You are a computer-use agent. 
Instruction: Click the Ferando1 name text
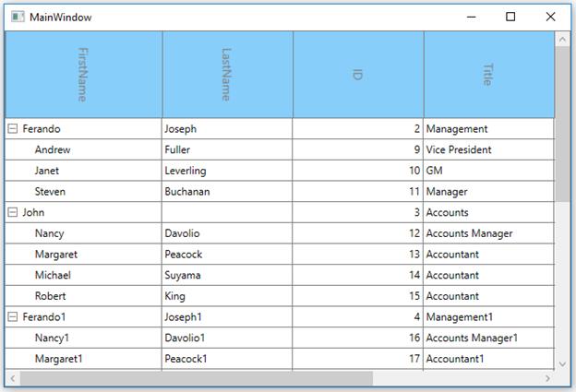pos(44,317)
